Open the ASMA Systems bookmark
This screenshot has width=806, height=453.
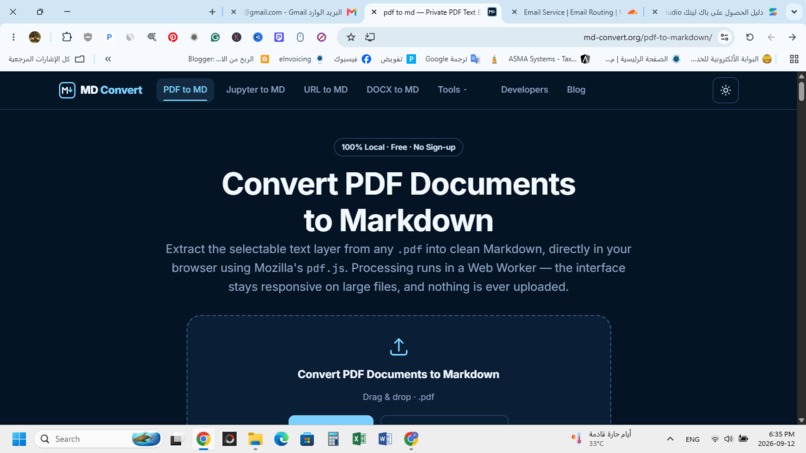549,59
